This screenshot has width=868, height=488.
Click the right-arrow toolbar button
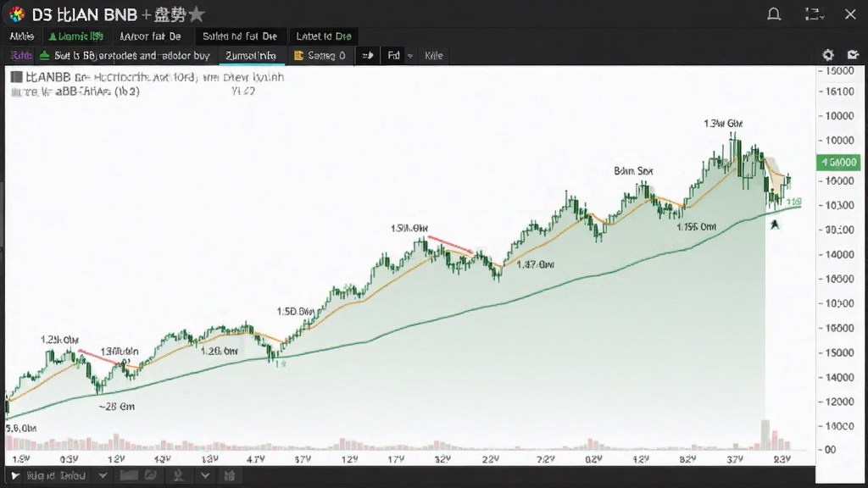click(368, 55)
